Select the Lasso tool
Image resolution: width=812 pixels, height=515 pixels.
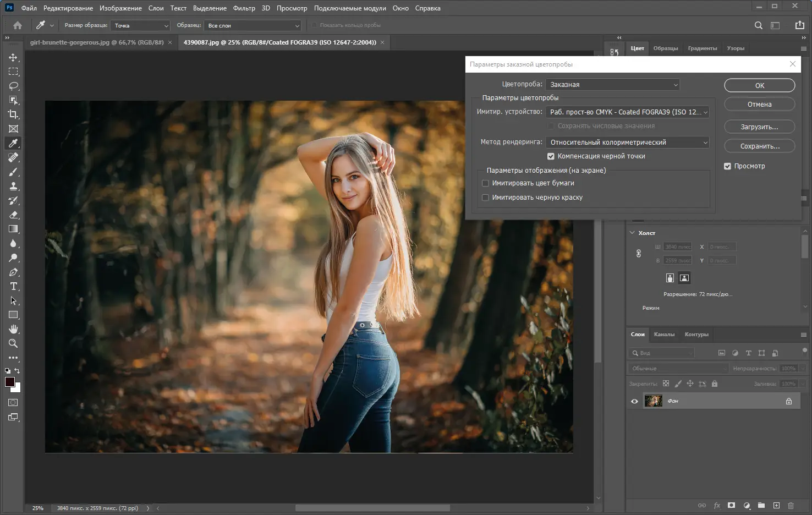point(13,86)
